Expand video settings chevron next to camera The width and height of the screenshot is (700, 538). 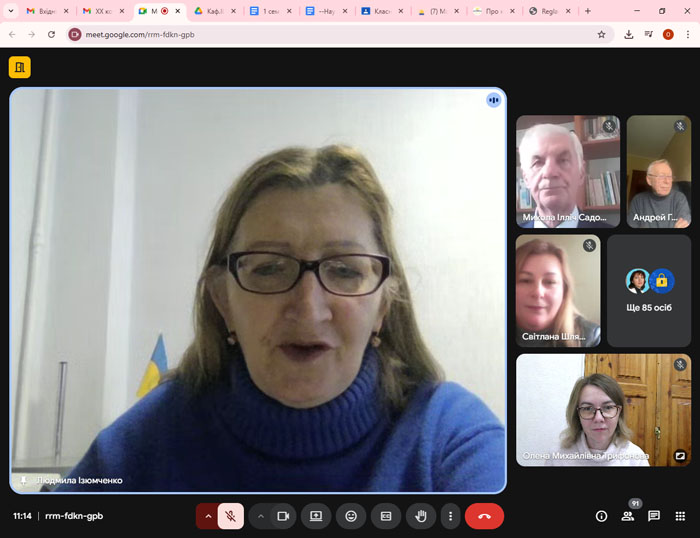[x=261, y=516]
